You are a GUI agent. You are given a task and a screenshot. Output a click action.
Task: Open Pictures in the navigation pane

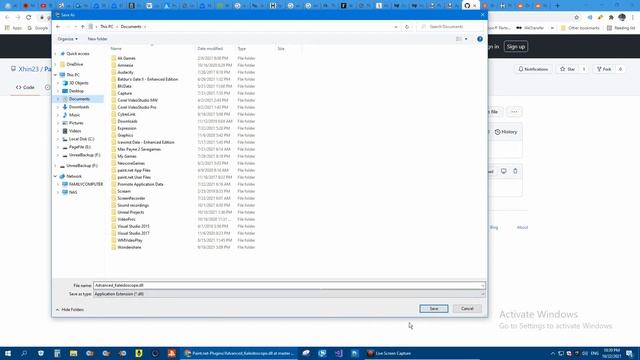(x=76, y=123)
